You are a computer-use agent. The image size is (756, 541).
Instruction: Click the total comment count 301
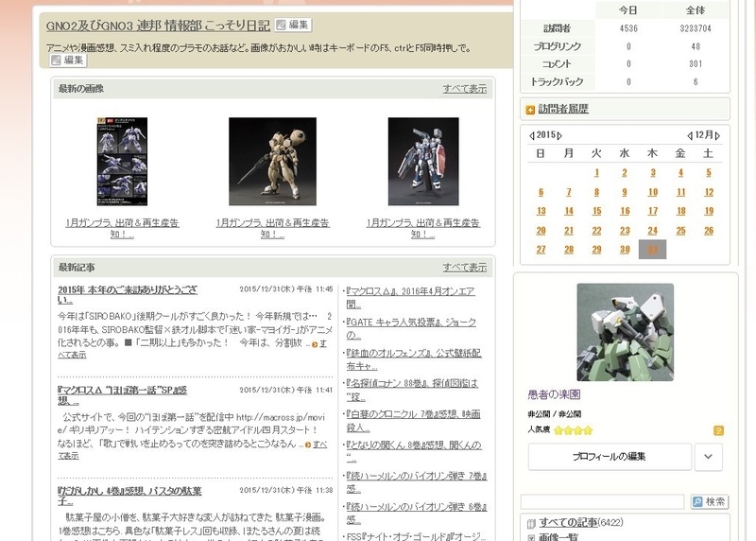[x=696, y=63]
